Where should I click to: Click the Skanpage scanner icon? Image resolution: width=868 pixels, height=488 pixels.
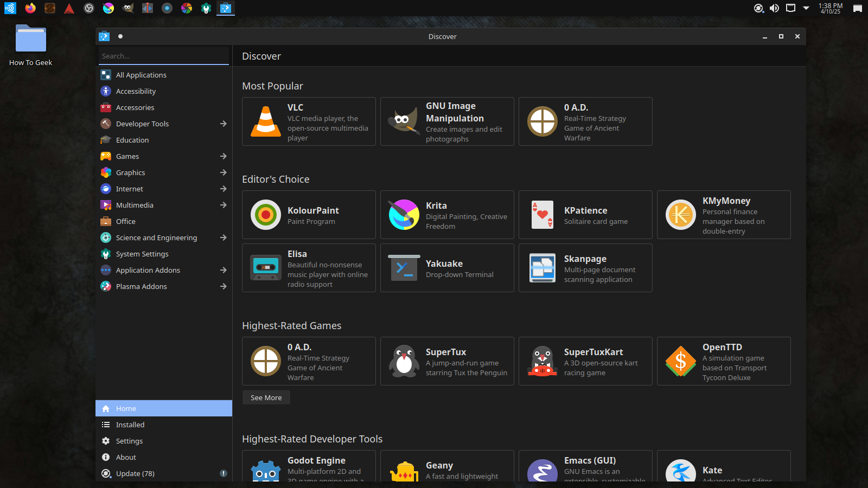542,268
